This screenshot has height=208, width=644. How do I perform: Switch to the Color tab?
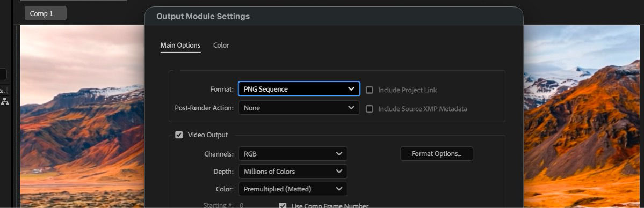click(221, 45)
